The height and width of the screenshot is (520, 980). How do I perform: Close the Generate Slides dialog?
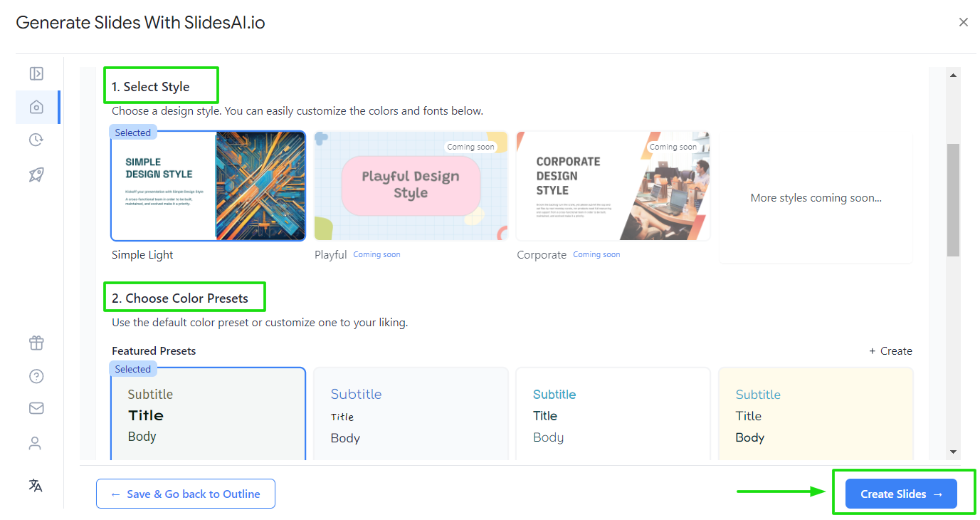[964, 22]
